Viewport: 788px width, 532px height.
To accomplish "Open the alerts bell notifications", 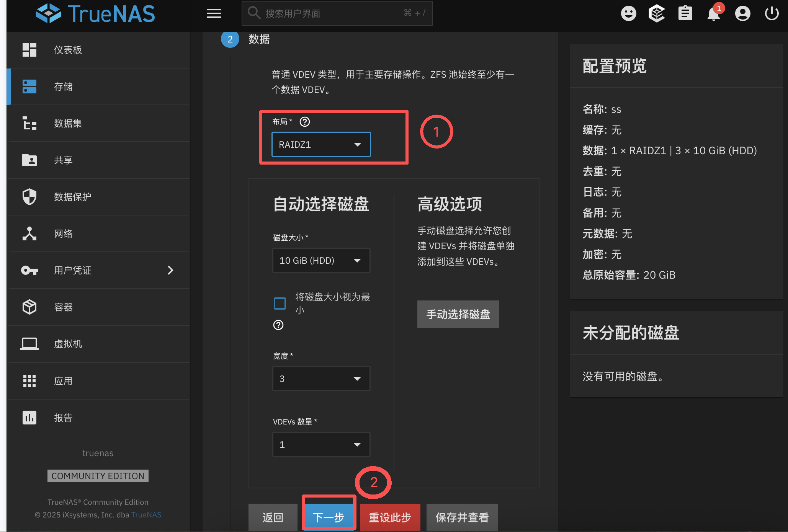I will point(713,14).
